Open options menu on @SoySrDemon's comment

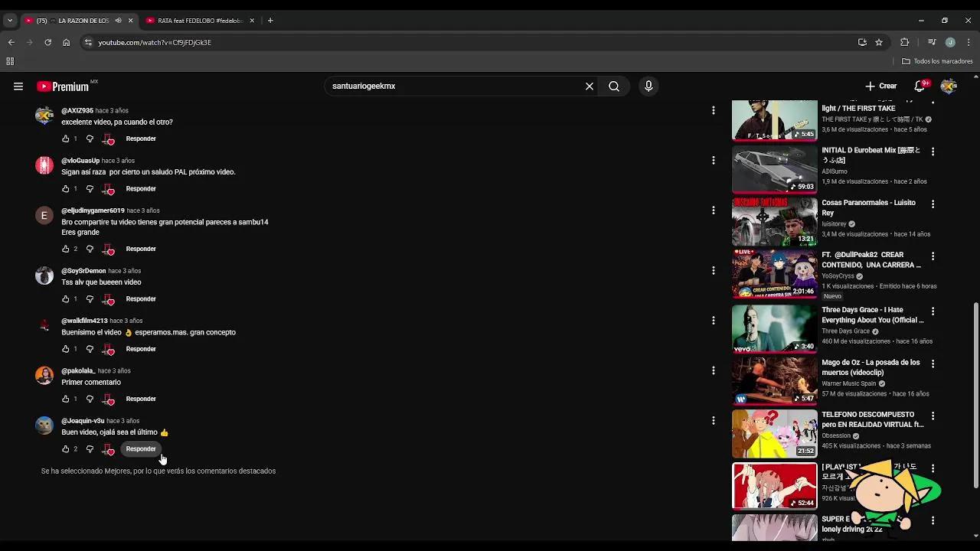[714, 270]
